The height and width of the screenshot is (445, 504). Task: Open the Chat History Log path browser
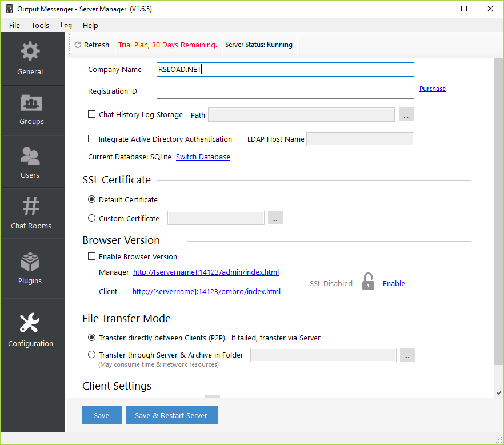(x=406, y=114)
